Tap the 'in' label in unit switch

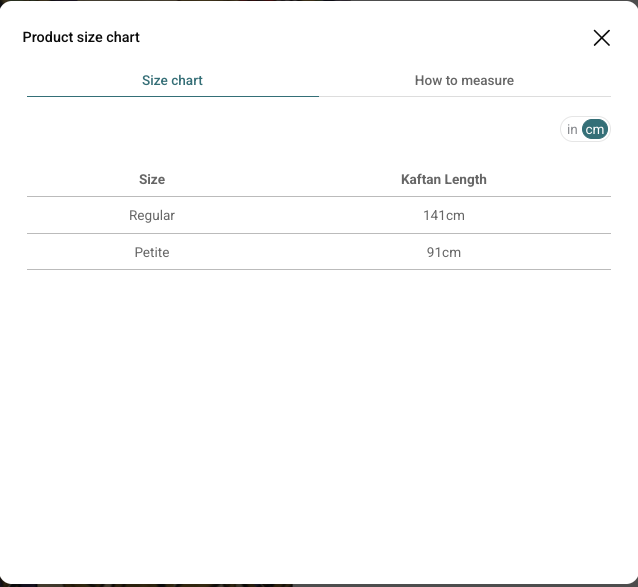coord(572,130)
